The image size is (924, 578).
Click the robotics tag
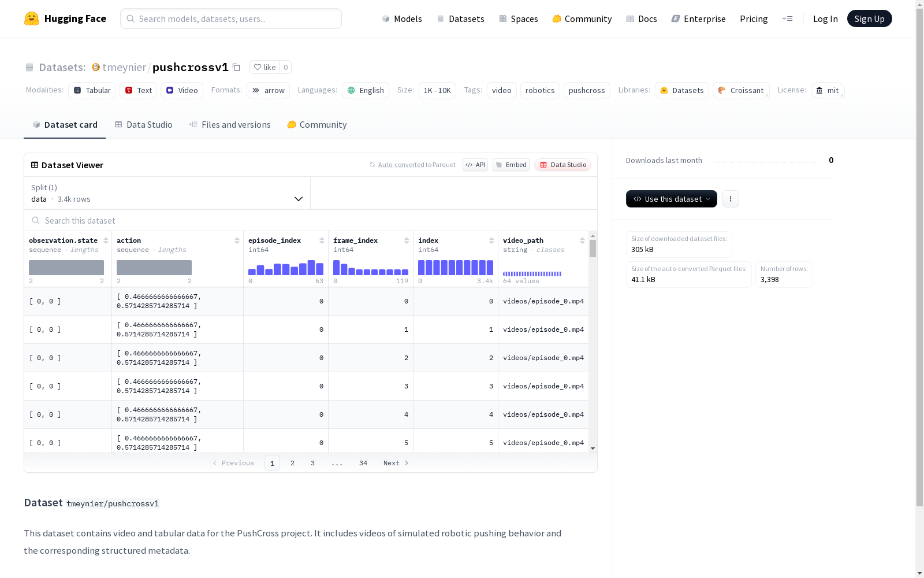click(x=540, y=90)
